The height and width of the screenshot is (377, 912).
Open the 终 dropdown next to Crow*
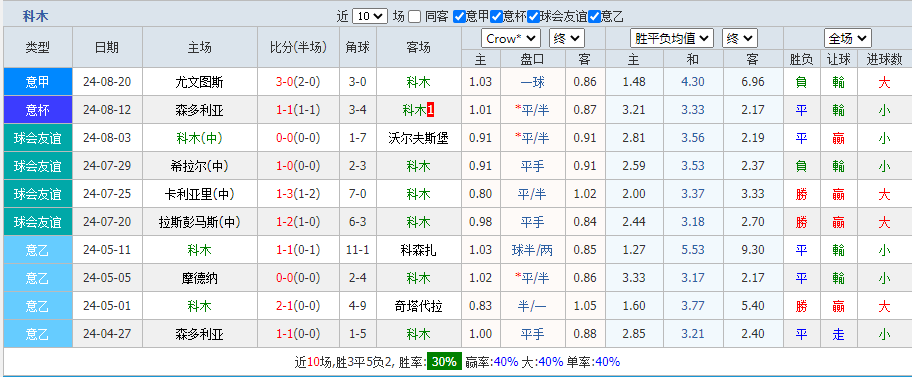[567, 39]
